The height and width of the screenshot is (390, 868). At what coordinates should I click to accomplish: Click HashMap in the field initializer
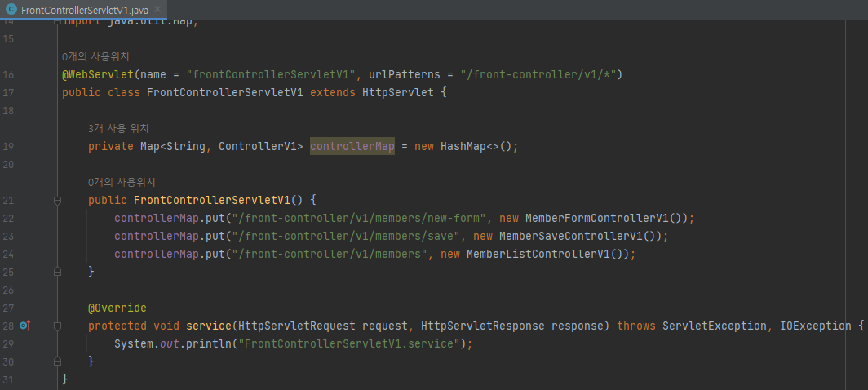[463, 146]
